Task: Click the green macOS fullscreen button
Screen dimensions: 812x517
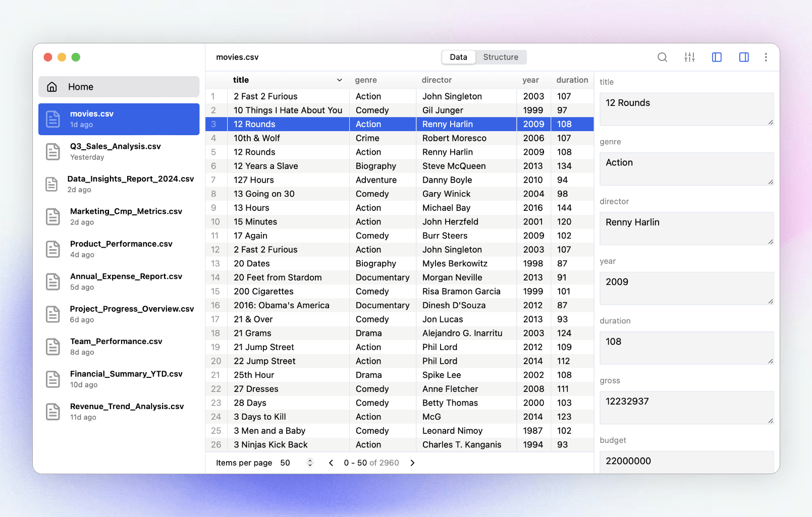Action: [76, 58]
